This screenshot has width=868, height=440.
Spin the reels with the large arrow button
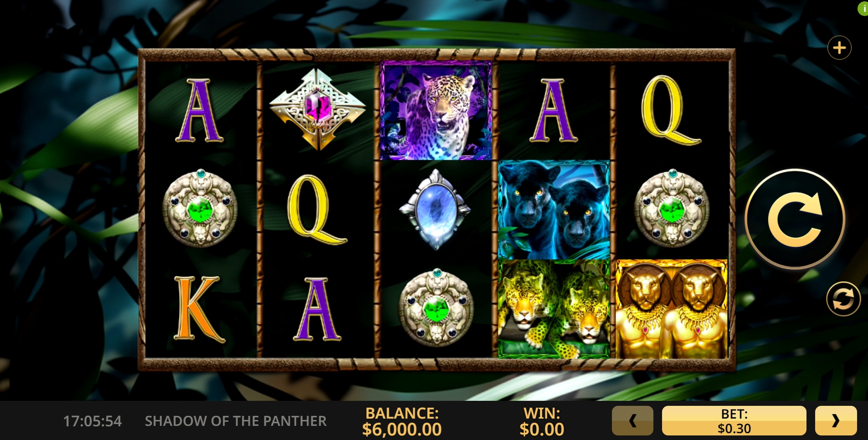(795, 219)
